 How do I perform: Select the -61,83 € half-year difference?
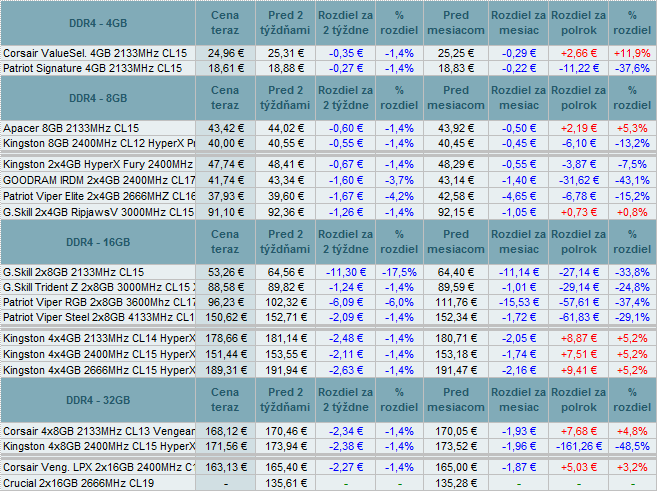[x=579, y=317]
